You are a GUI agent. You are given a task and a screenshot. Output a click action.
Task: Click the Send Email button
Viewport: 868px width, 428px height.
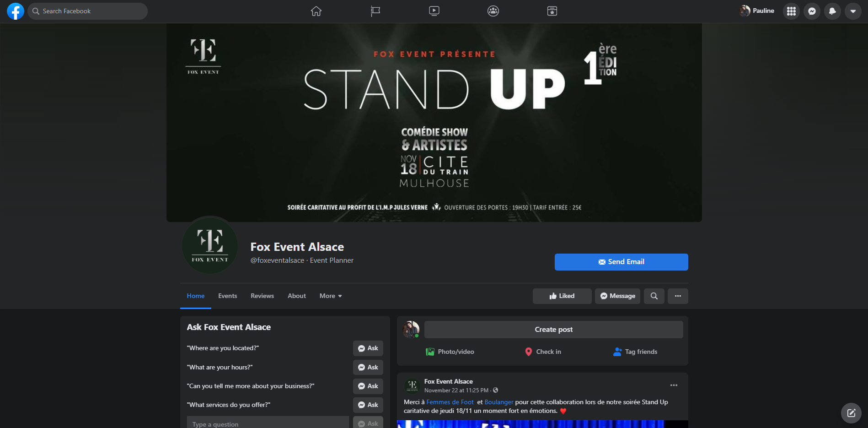[x=621, y=262]
